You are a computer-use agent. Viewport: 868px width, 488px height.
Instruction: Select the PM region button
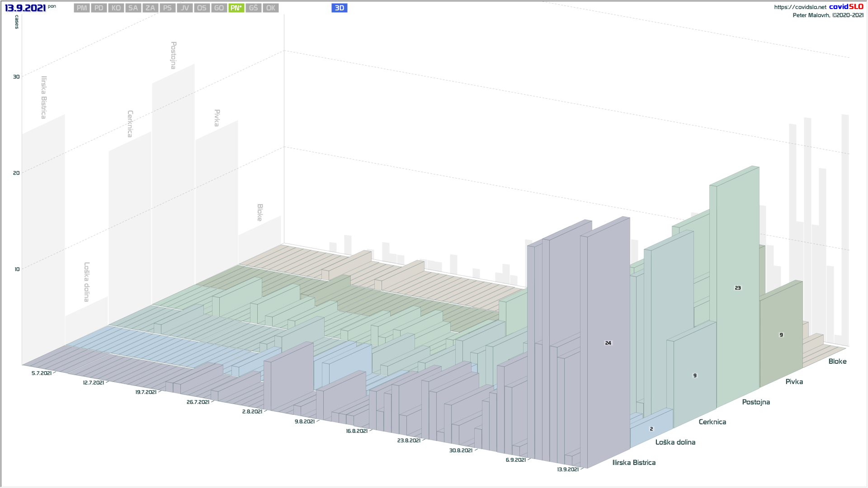pos(82,8)
